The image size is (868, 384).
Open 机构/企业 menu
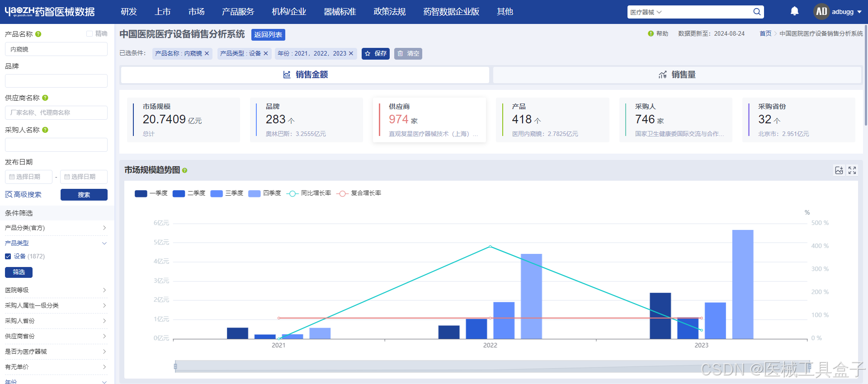coord(289,12)
